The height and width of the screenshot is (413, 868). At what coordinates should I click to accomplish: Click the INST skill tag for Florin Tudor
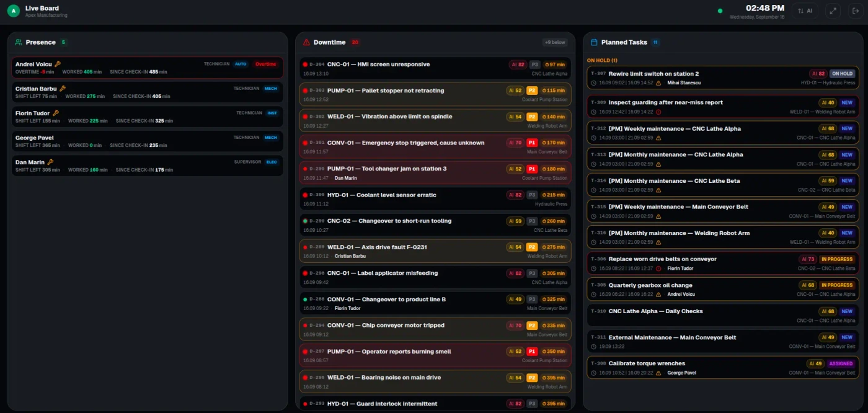click(272, 113)
